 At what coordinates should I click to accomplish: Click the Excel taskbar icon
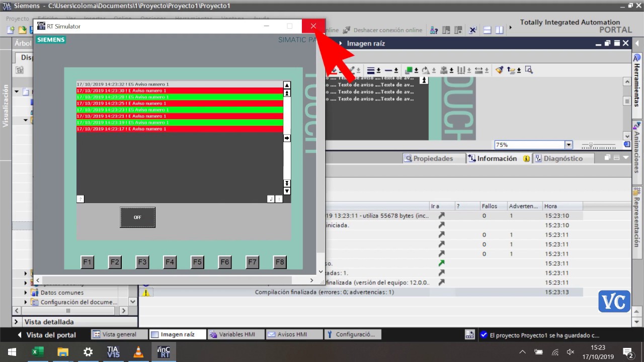click(x=37, y=352)
